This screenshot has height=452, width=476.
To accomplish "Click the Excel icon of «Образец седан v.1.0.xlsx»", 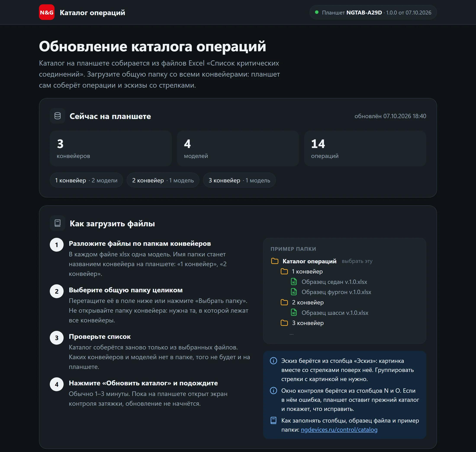I will tap(294, 281).
